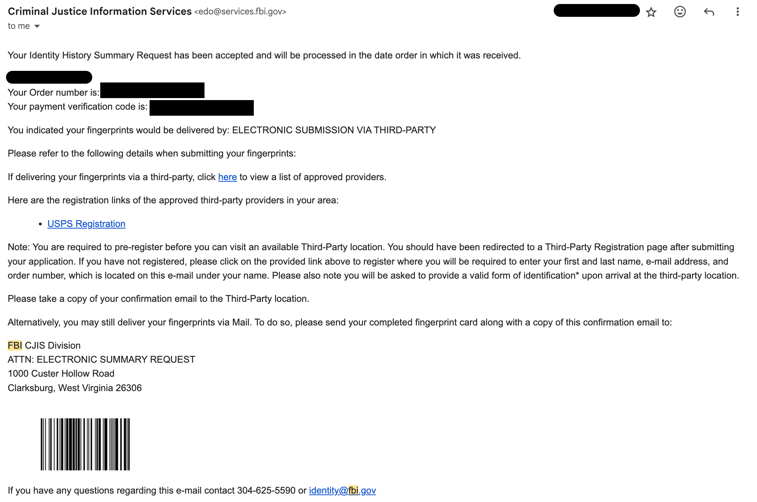Click the identity@fbi.gov email link
This screenshot has width=757, height=502.
click(x=342, y=491)
